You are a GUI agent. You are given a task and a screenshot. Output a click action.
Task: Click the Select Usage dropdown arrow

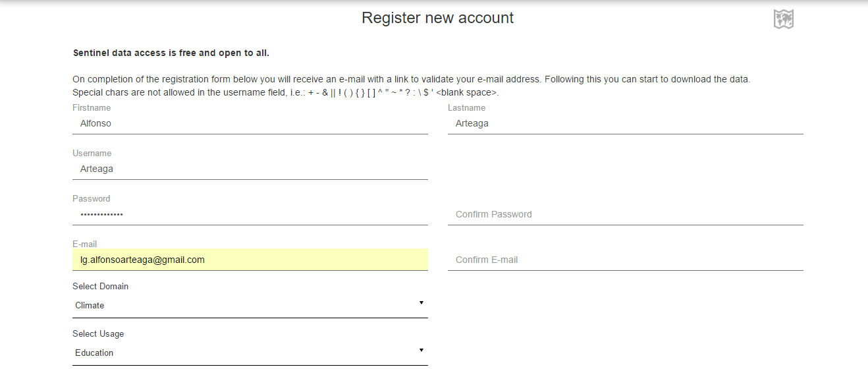click(x=421, y=350)
